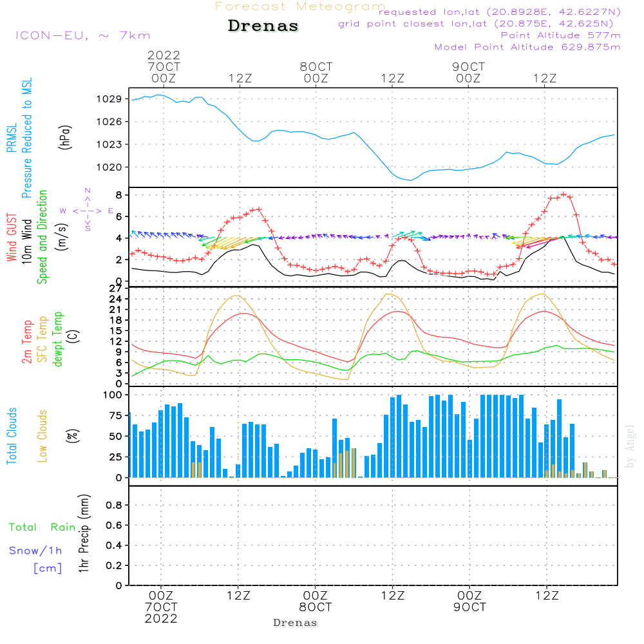This screenshot has width=644, height=644.
Task: Click the 'Point Altitude 577m' text
Action: click(560, 35)
